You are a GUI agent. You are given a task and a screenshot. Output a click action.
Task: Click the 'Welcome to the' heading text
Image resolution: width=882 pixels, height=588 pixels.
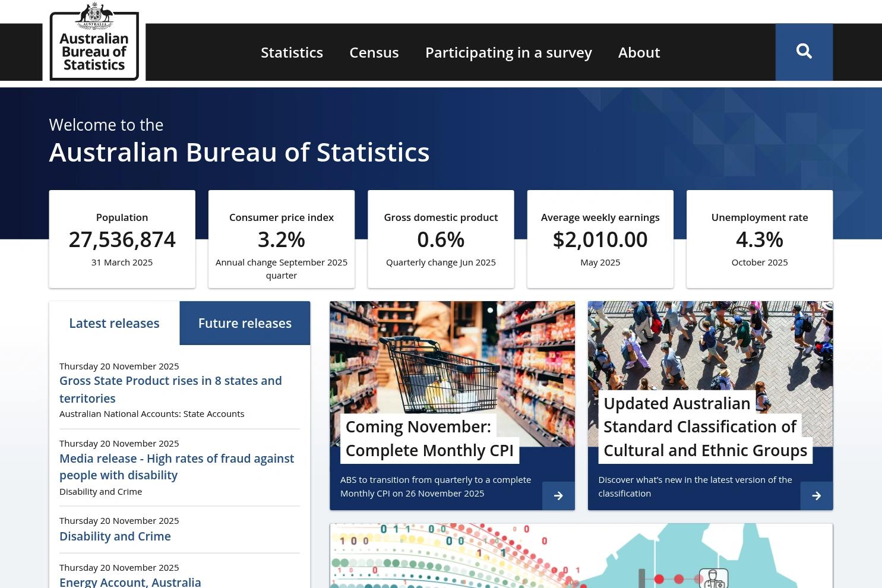[106, 125]
